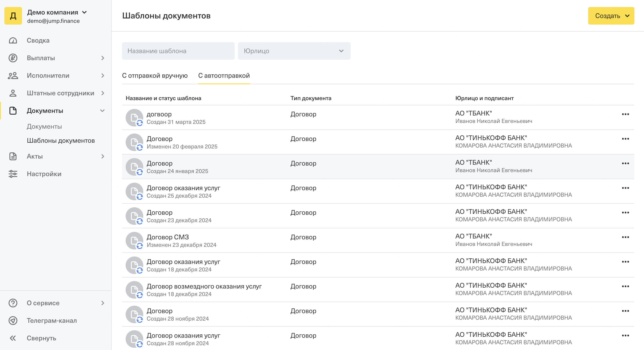Collapse sidebar with the Свернуть double-arrow icon

[x=13, y=338]
